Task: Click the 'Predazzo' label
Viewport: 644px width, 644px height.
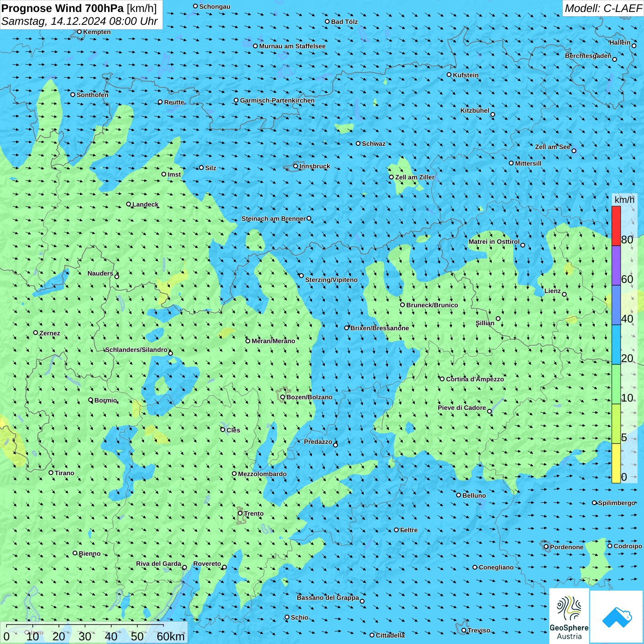Action: pos(318,442)
